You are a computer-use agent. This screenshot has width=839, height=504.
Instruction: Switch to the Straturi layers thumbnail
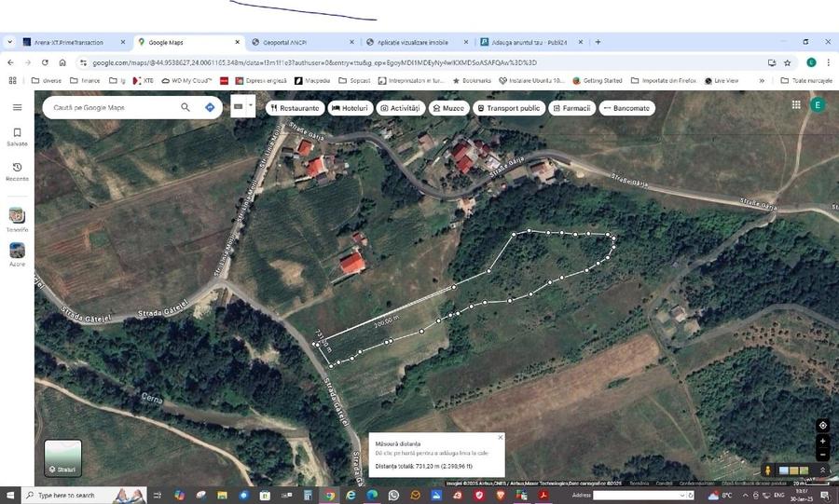pos(63,458)
